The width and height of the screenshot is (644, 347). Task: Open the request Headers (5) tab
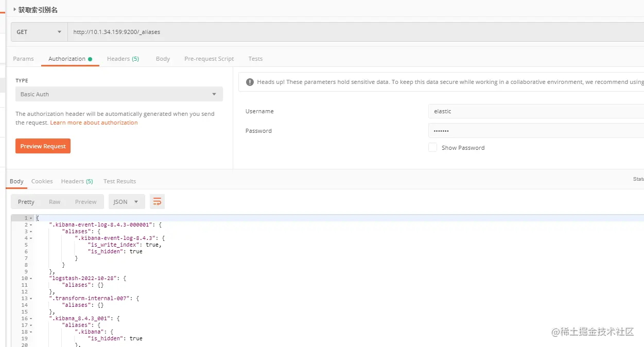(x=123, y=59)
